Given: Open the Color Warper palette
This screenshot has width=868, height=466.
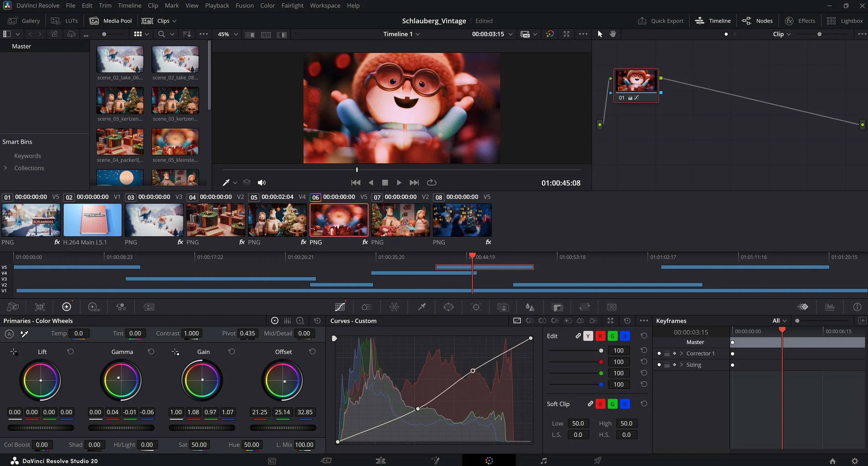Looking at the screenshot, I should click(394, 307).
